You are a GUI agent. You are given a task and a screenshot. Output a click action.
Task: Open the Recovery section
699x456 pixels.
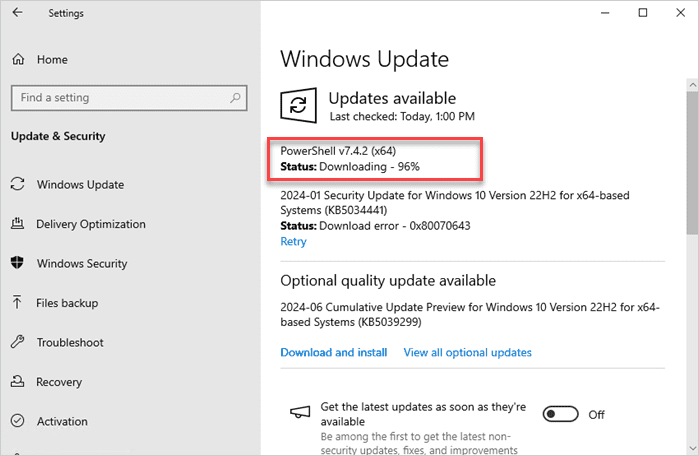pyautogui.click(x=59, y=382)
